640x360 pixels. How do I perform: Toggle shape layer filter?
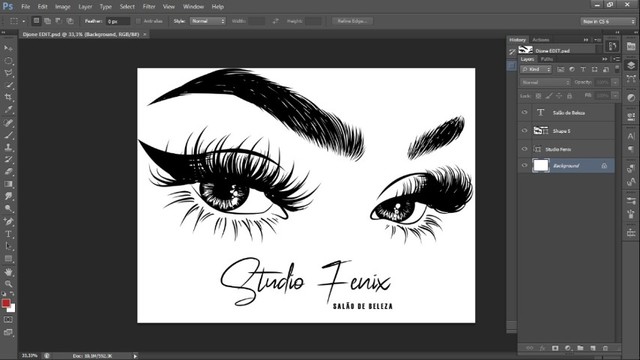[594, 70]
